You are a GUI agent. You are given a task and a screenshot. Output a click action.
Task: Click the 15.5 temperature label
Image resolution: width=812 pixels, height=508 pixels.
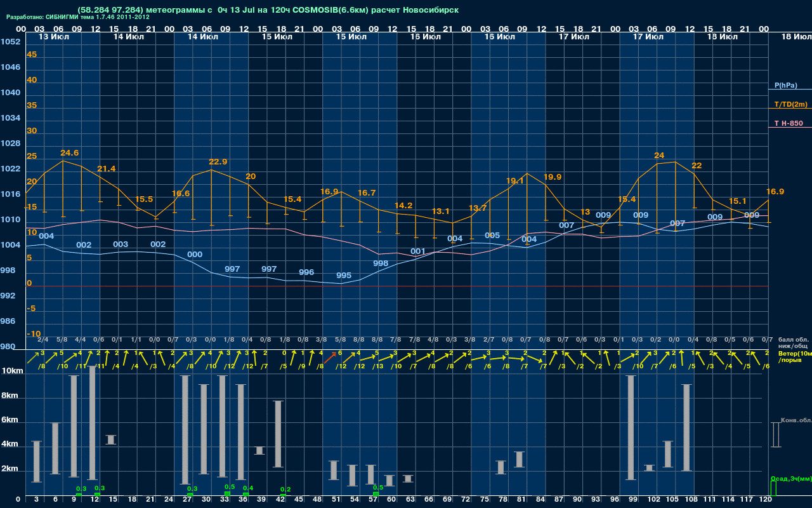coord(144,199)
